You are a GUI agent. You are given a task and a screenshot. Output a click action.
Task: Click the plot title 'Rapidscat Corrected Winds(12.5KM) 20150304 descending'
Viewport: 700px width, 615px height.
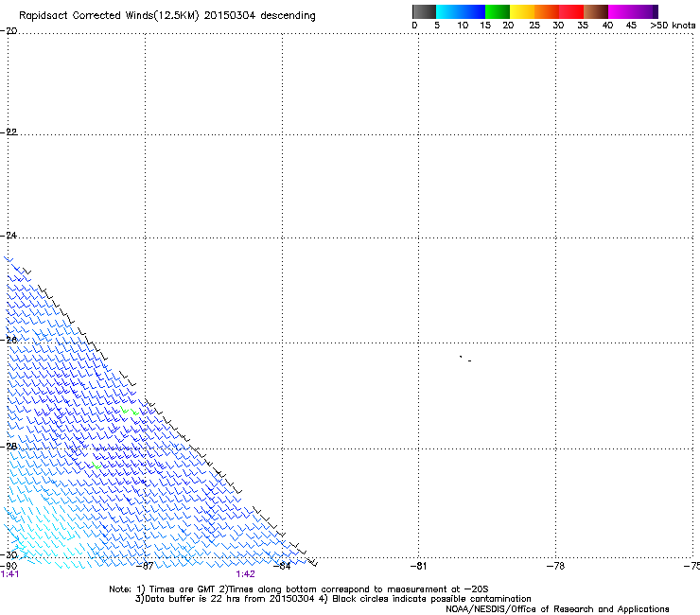click(x=167, y=16)
